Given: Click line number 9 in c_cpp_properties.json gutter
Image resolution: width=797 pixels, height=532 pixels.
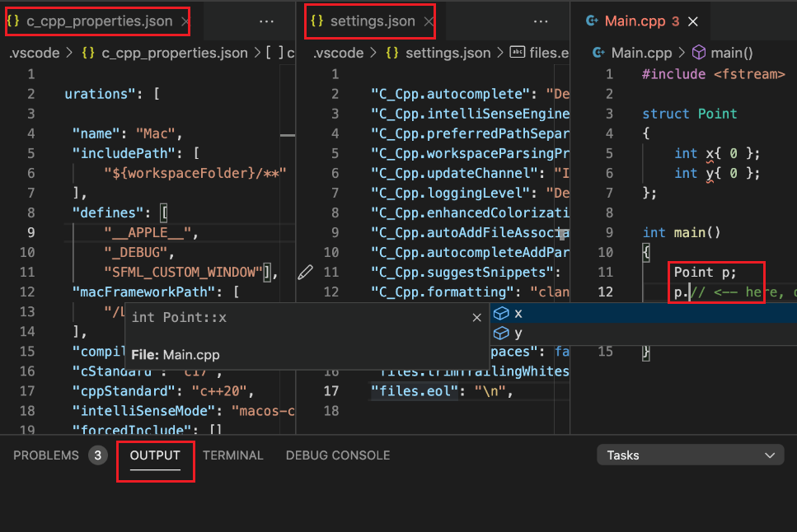Looking at the screenshot, I should [31, 233].
